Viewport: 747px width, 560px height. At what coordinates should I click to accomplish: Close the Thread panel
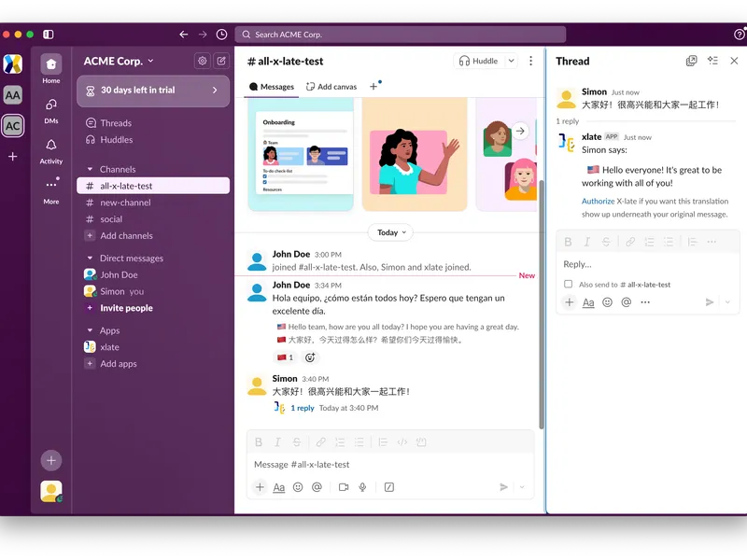tap(734, 61)
